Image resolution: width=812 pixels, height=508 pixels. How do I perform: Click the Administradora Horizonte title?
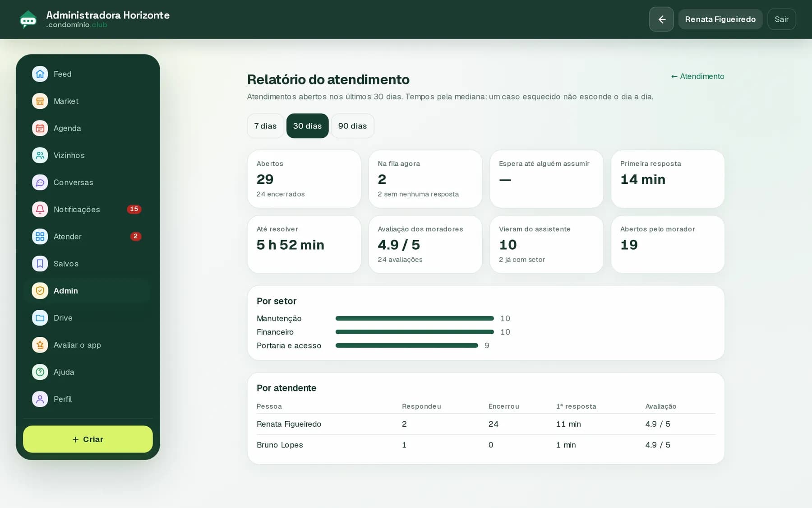point(108,15)
